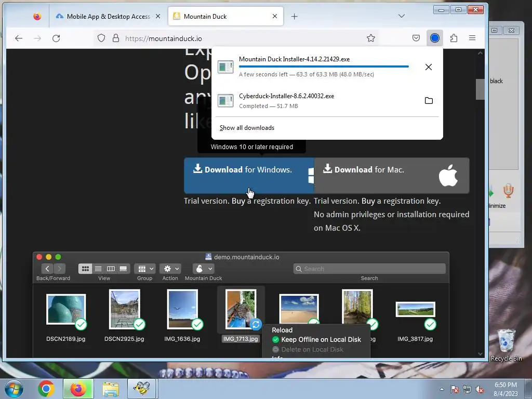532x399 pixels.
Task: Click the Firefox forward arrow button
Action: tap(37, 38)
